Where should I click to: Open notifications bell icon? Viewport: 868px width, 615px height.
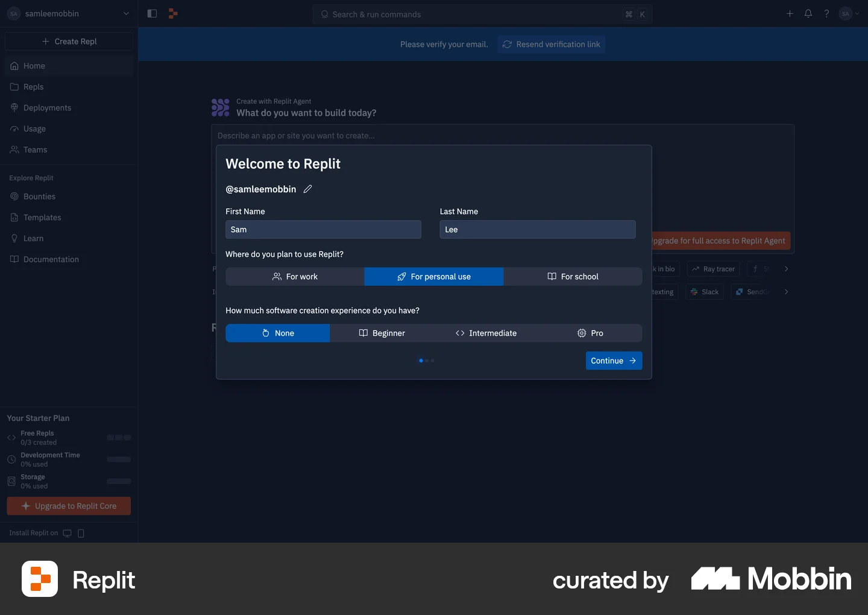click(x=808, y=13)
